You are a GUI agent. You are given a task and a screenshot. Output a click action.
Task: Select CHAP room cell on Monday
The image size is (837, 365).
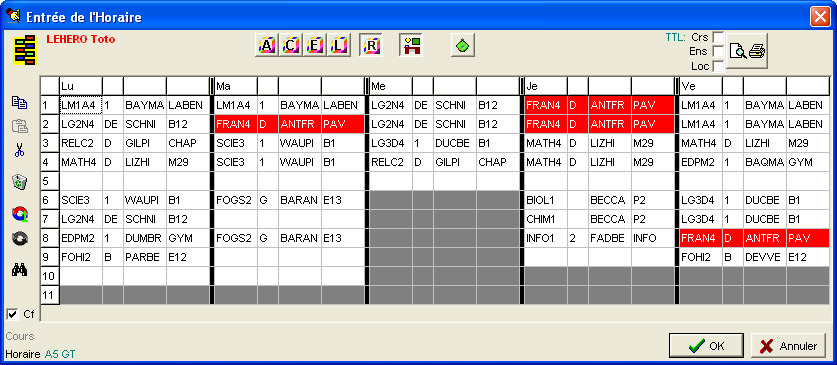[187, 143]
